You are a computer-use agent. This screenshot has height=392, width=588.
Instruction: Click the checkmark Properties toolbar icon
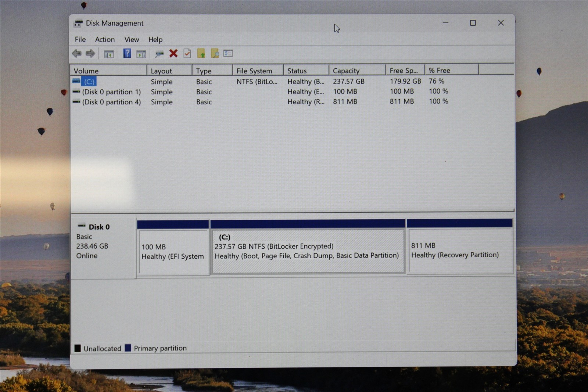187,54
